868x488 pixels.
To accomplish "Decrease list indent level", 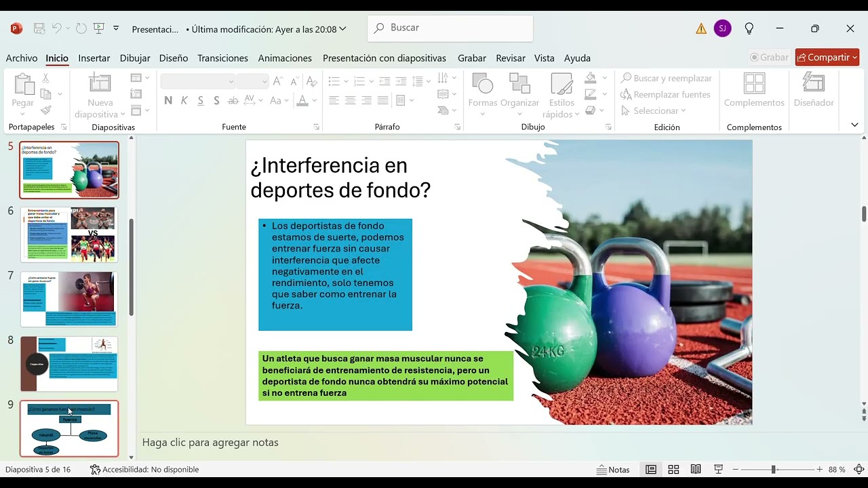I will click(384, 81).
